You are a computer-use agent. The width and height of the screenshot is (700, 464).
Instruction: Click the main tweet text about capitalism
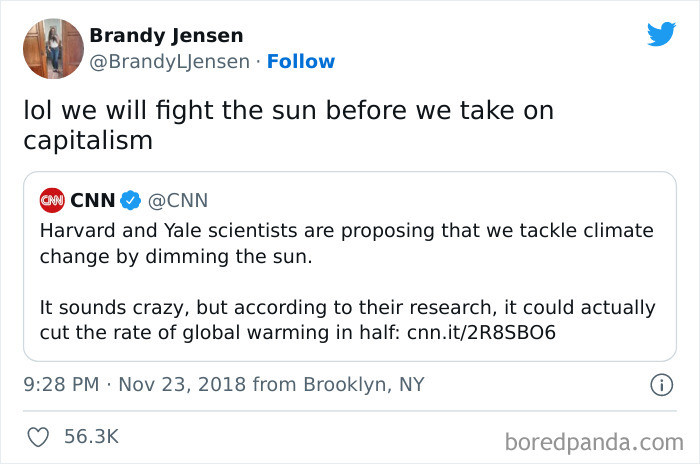tap(288, 125)
